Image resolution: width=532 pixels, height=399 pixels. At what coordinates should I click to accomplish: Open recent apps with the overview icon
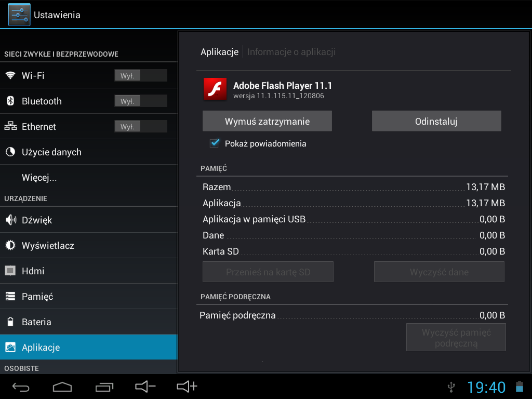104,387
